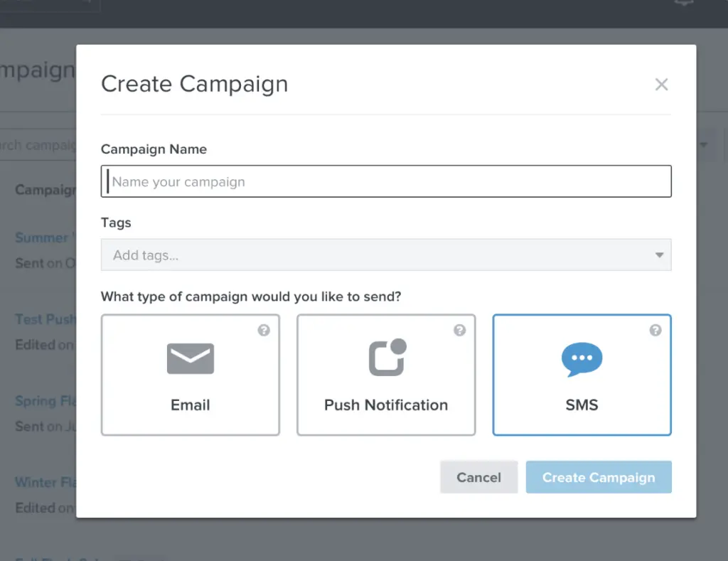The height and width of the screenshot is (561, 728).
Task: Click the Create Campaign button
Action: click(x=599, y=478)
